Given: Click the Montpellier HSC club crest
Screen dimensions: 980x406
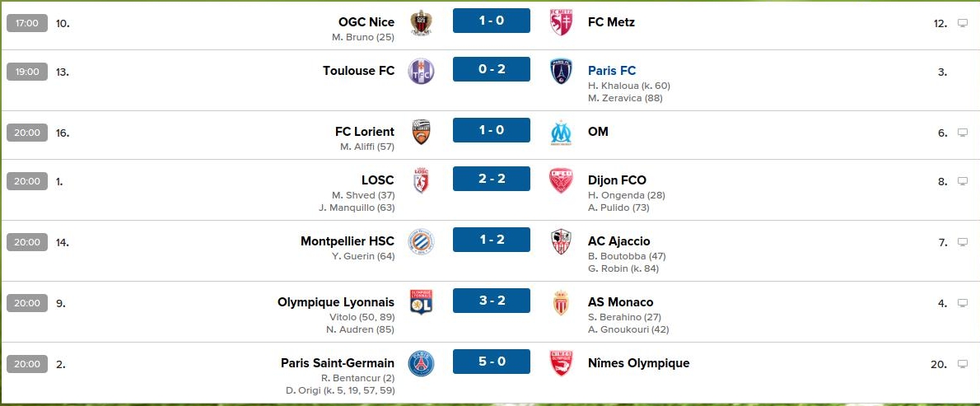Looking at the screenshot, I should click(x=422, y=241).
